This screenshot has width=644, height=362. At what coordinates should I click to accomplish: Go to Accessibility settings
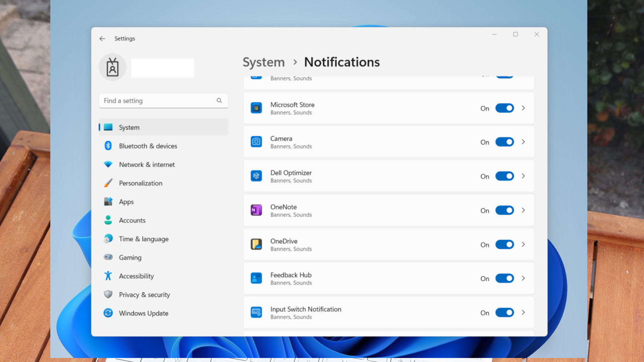point(163,276)
